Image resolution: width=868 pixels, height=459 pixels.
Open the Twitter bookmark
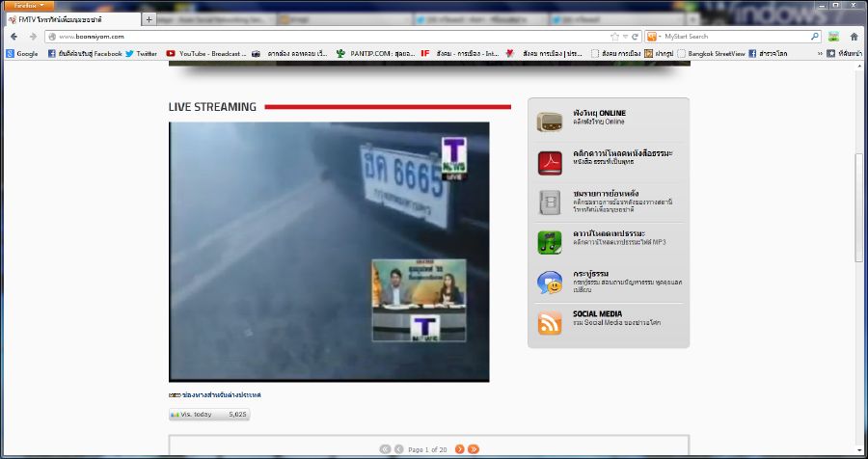141,54
